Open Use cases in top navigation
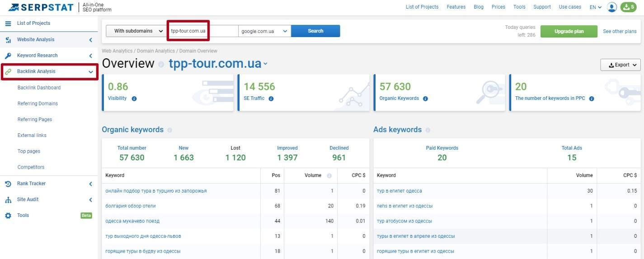Screen dimensions: 644x259 [x=570, y=7]
